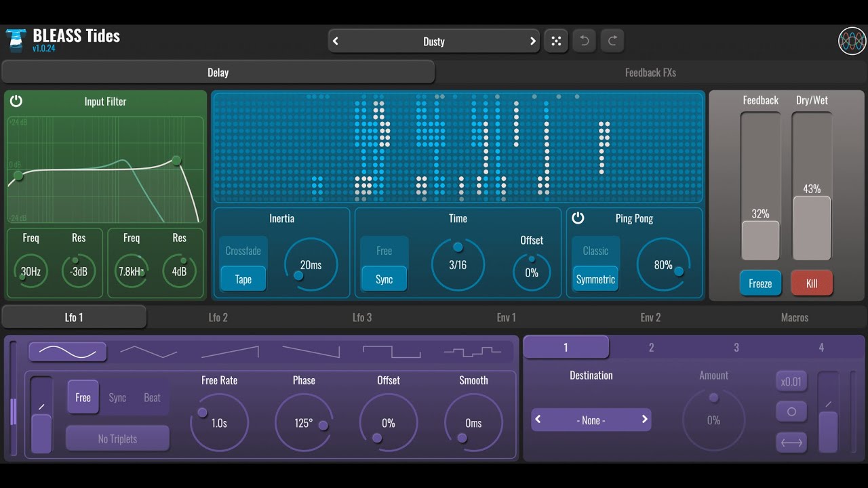
Task: Select modulation slot 4 tab
Action: [821, 347]
